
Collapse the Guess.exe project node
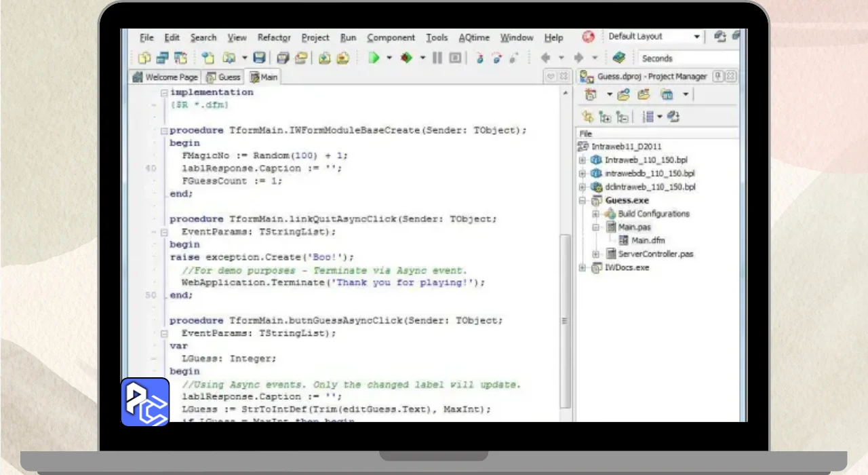tap(582, 201)
